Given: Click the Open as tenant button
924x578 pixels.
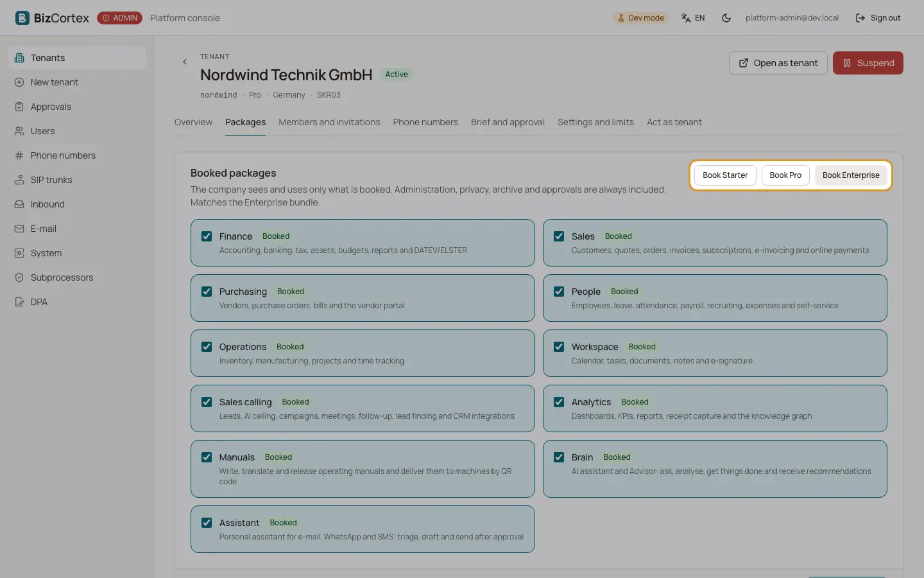Looking at the screenshot, I should (x=778, y=63).
